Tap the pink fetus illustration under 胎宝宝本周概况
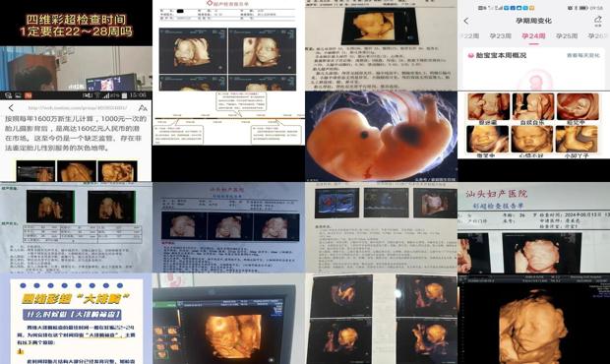This screenshot has height=364, width=610. click(x=536, y=81)
